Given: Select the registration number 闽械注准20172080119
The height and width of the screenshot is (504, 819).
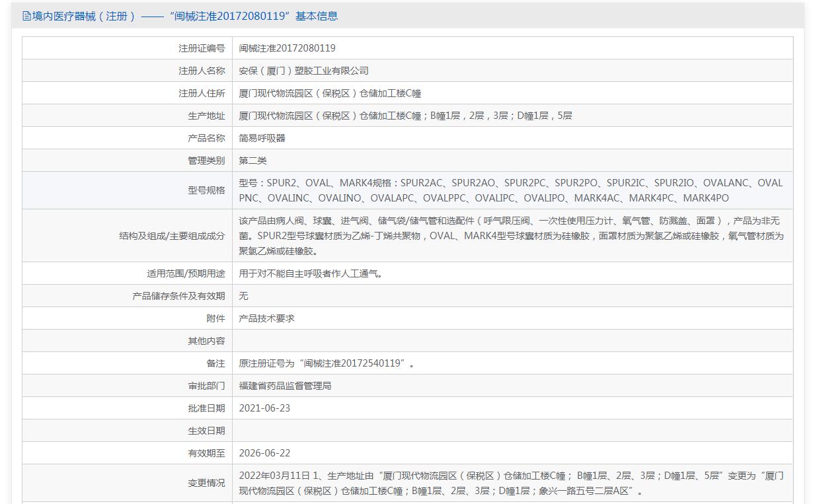Looking at the screenshot, I should (287, 48).
